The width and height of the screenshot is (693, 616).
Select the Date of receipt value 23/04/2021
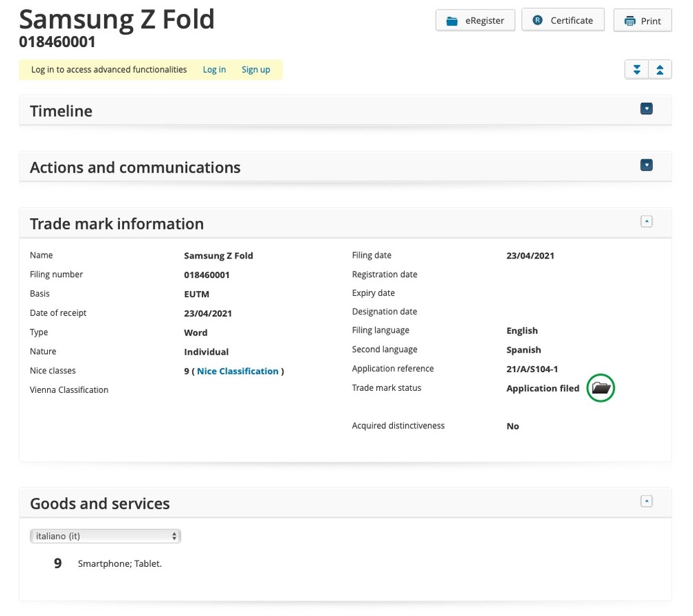click(208, 313)
